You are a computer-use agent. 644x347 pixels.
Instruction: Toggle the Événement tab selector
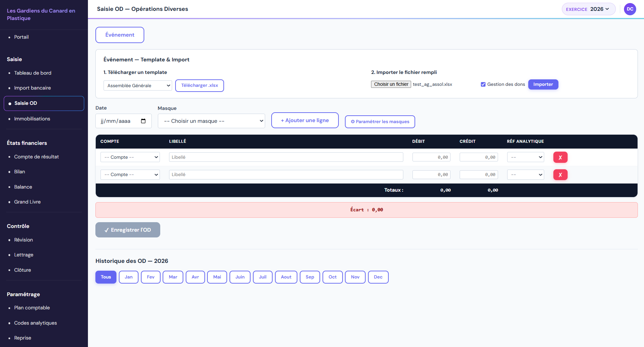point(119,35)
